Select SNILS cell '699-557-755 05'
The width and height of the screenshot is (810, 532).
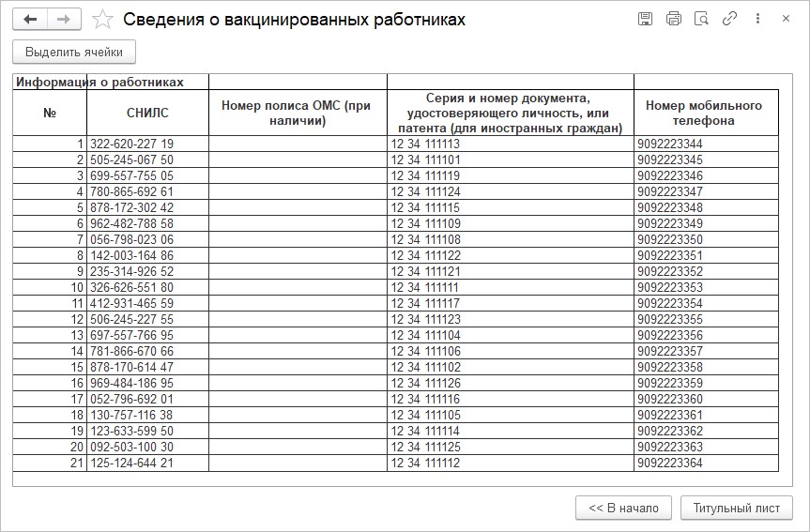pyautogui.click(x=147, y=175)
